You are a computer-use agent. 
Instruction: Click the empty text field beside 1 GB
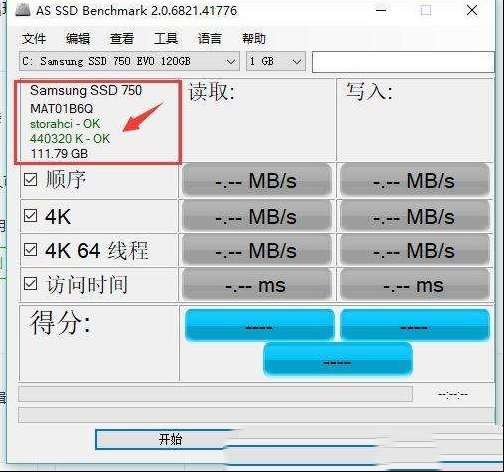click(x=403, y=62)
